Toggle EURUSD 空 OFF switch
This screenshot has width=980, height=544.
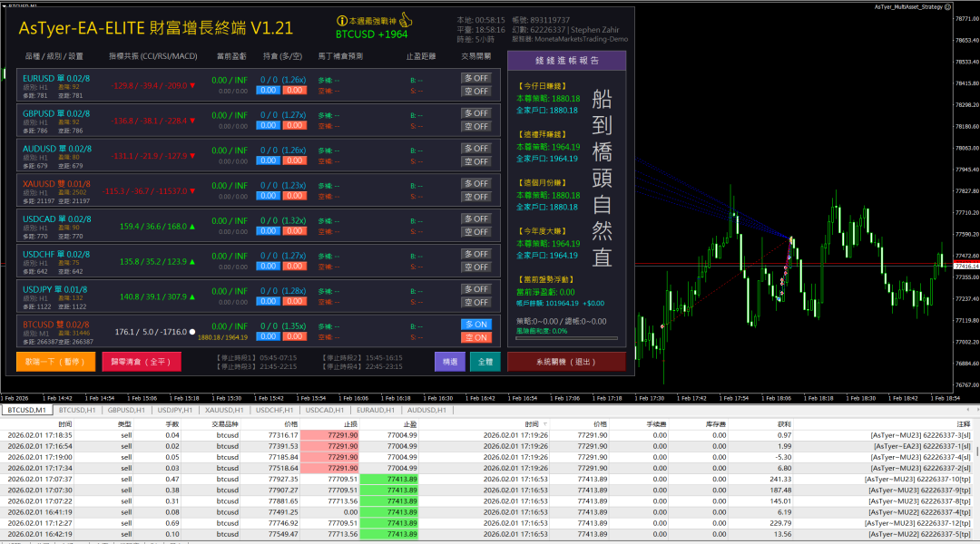pos(476,92)
